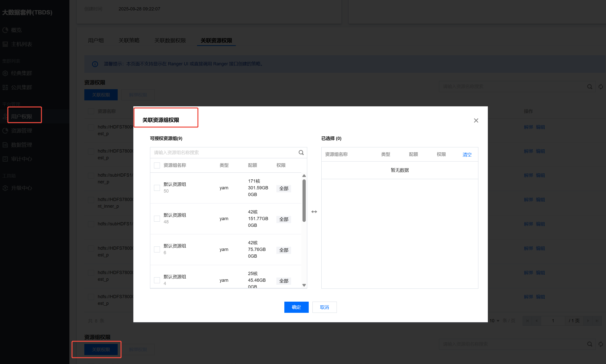Screen dimensions: 606x364
Task: Click the 升级中心 upgrade center sidebar icon
Action: 5,188
